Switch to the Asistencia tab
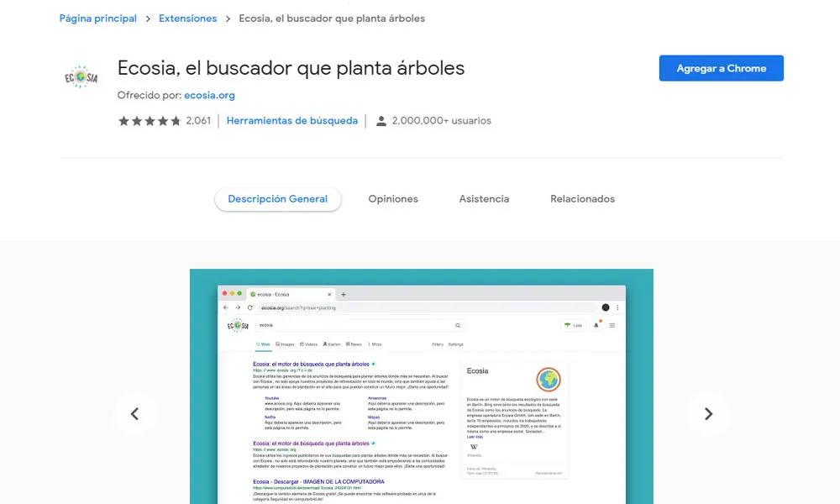This screenshot has height=504, width=840. [485, 199]
